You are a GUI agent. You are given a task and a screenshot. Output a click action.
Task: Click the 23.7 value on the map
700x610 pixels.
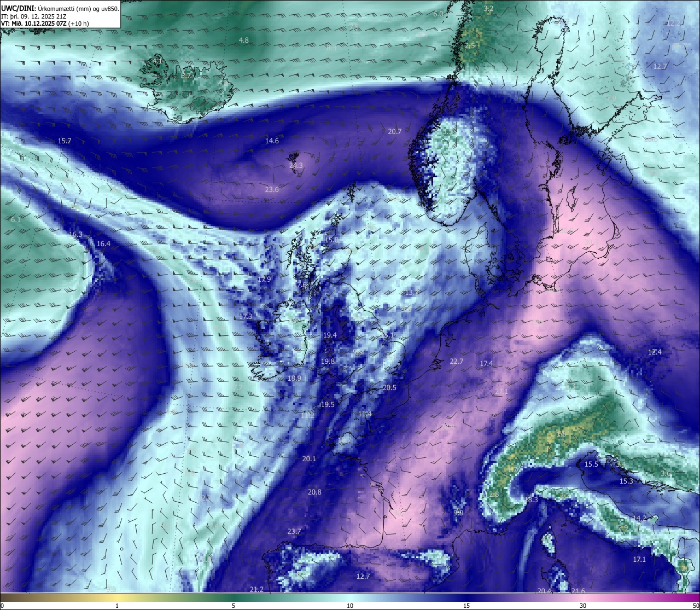pos(294,532)
